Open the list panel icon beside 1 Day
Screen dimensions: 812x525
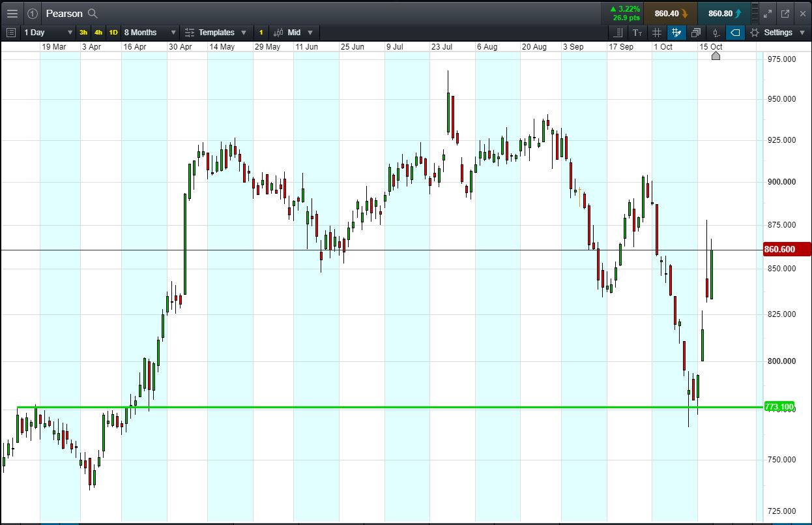tap(11, 32)
